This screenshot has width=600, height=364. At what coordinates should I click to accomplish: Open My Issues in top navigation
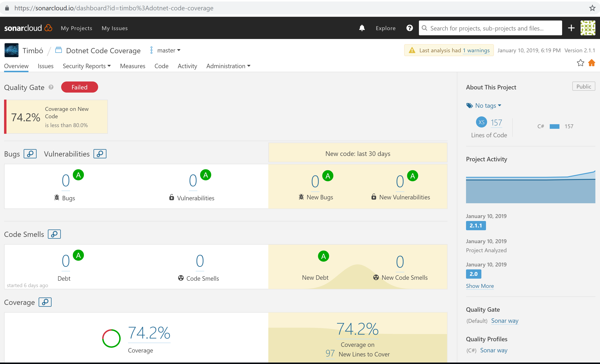point(114,28)
